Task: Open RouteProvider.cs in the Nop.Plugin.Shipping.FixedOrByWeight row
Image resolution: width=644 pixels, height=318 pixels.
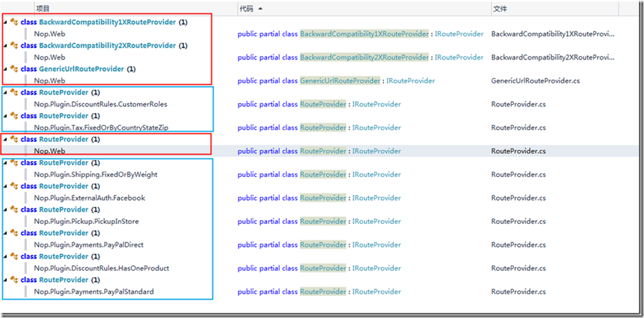Action: tap(518, 174)
